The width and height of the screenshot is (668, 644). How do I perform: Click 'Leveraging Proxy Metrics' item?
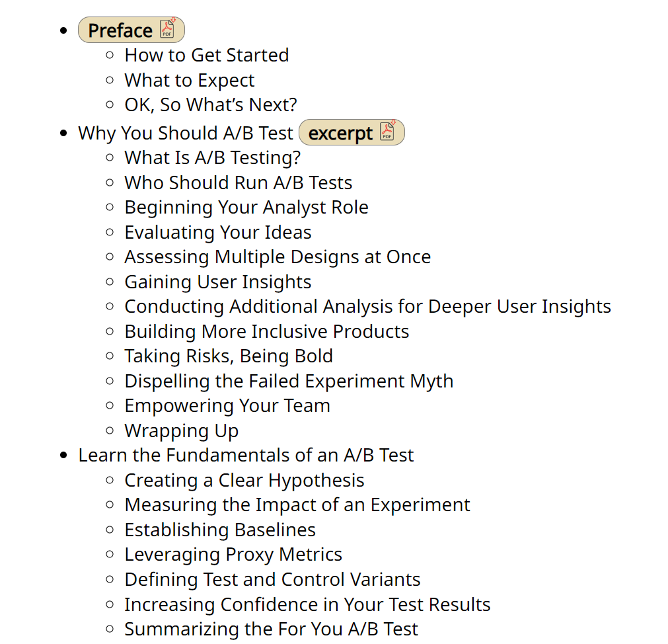[233, 555]
